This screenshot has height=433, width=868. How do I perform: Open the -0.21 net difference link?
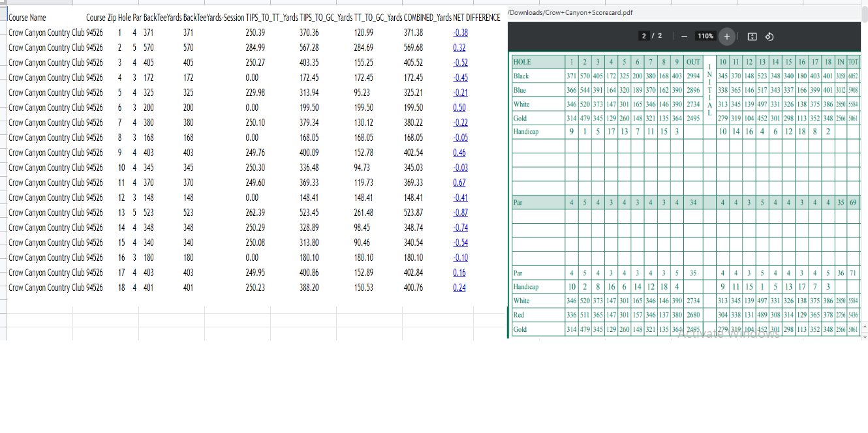coord(460,93)
